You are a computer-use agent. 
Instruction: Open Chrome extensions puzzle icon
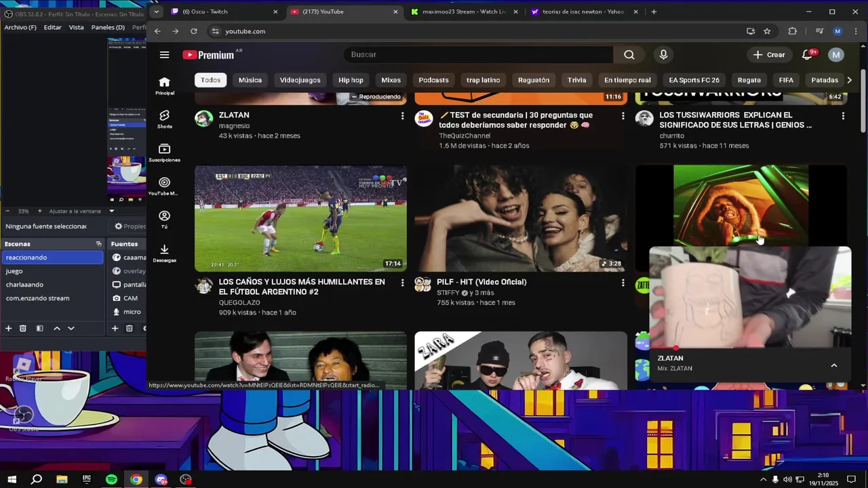pos(792,31)
